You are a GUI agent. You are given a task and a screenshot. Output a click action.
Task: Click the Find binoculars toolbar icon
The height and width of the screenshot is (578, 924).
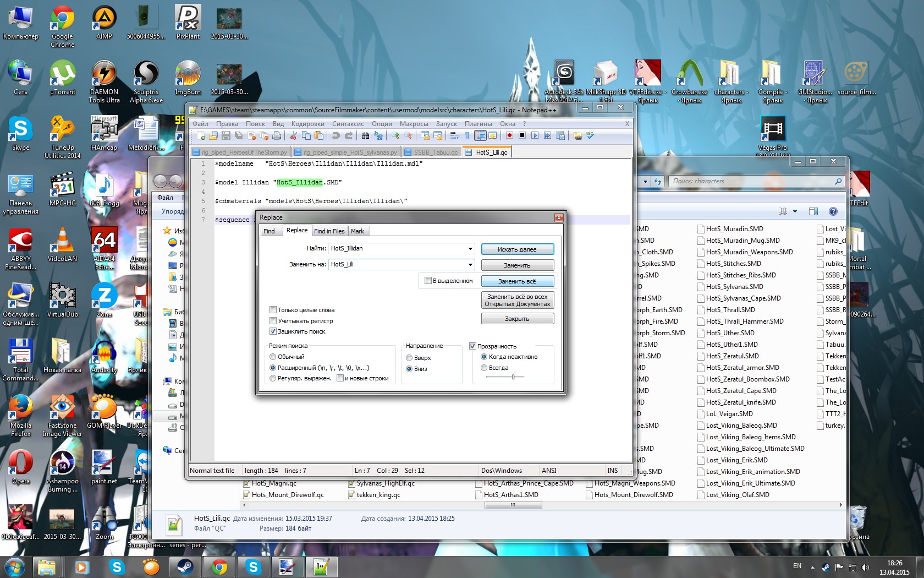click(x=365, y=135)
